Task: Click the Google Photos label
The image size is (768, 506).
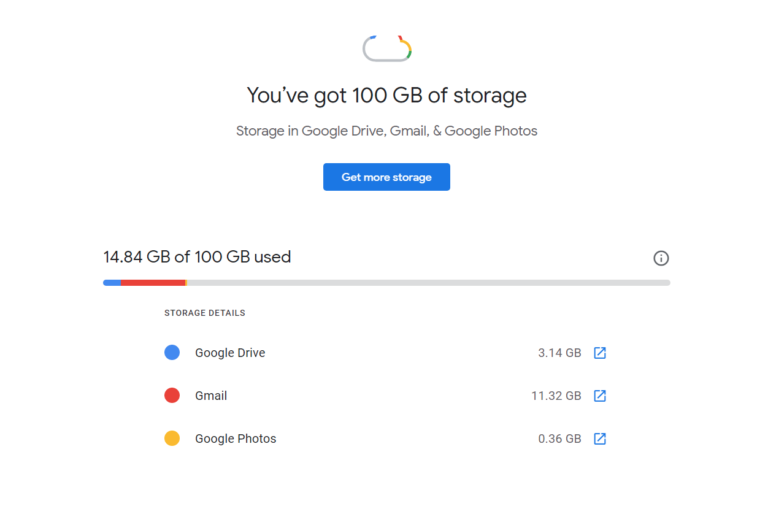Action: pyautogui.click(x=235, y=439)
